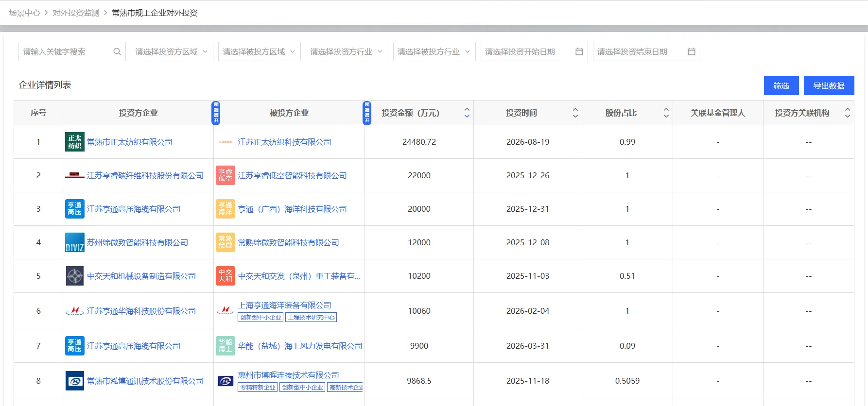The width and height of the screenshot is (868, 406).
Task: Open 请选择投资方行业 dropdown
Action: click(x=347, y=51)
